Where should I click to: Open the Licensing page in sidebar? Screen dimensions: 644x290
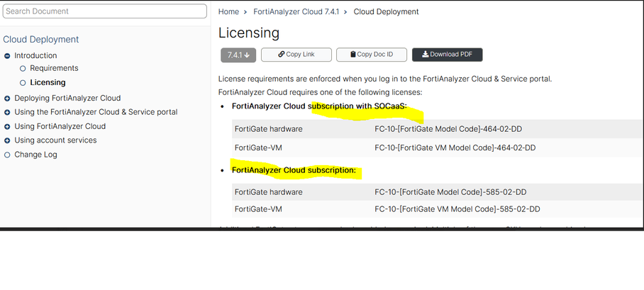(x=48, y=82)
